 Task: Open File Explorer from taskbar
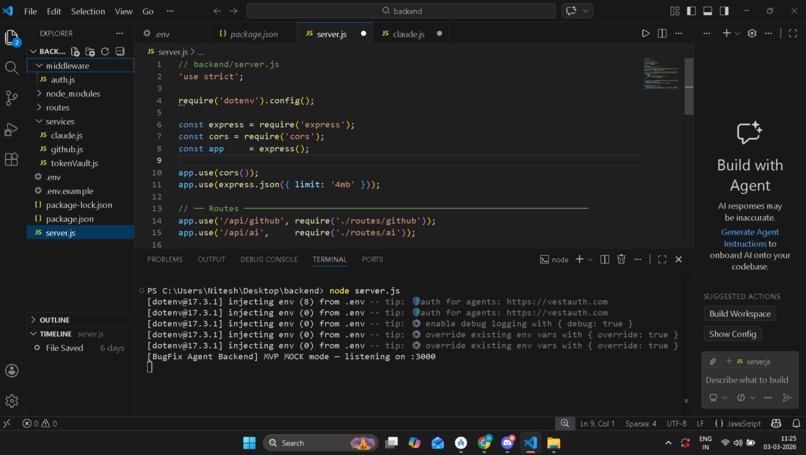[554, 443]
